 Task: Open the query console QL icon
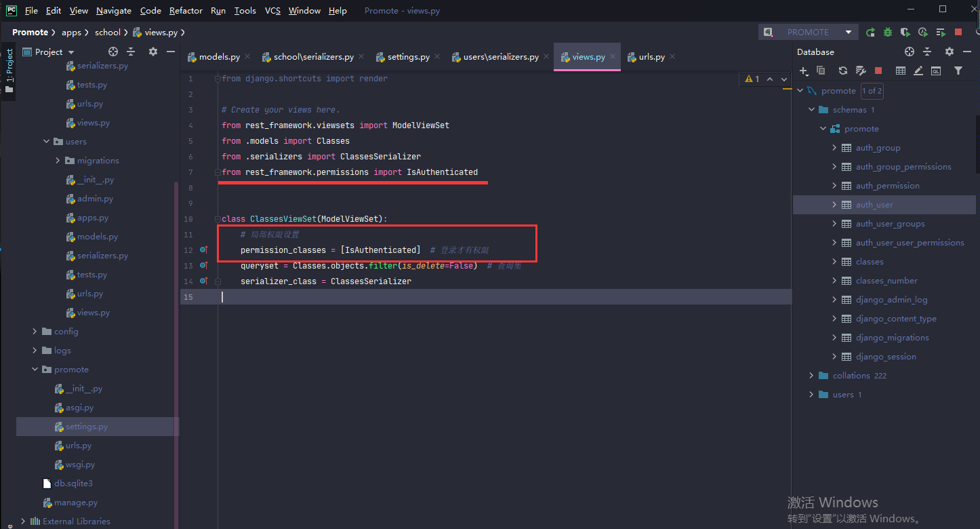(936, 71)
